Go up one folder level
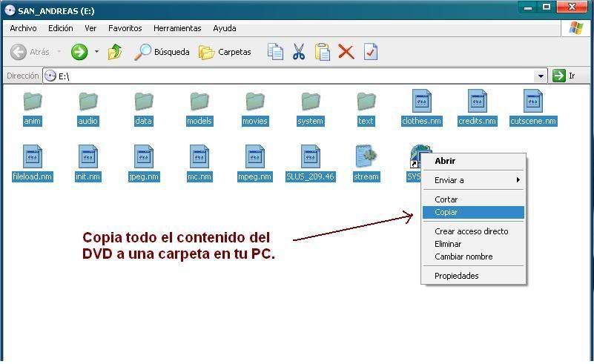The image size is (594, 364). click(x=115, y=52)
